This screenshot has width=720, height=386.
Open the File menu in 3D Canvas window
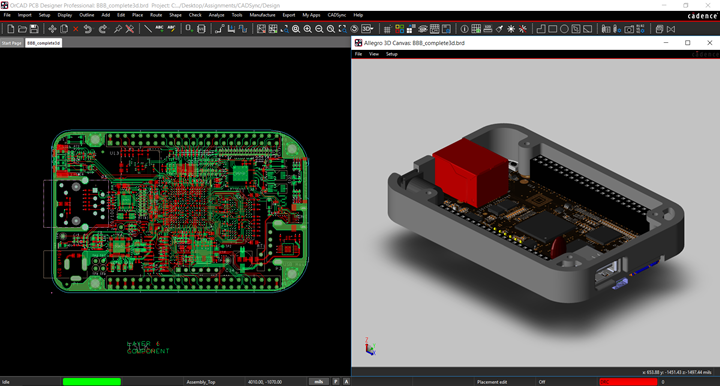(x=359, y=54)
